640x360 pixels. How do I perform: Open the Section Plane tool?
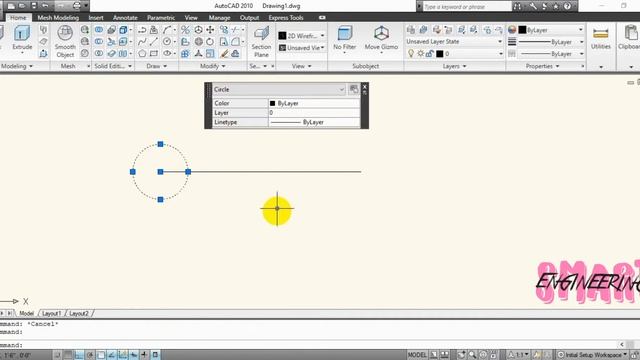pos(261,41)
